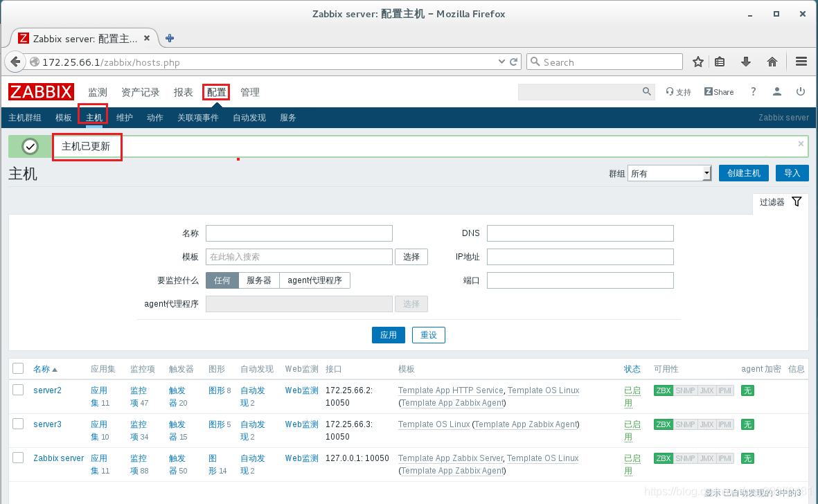Open Firefox downloads arrow icon
The image size is (818, 504).
tap(746, 62)
